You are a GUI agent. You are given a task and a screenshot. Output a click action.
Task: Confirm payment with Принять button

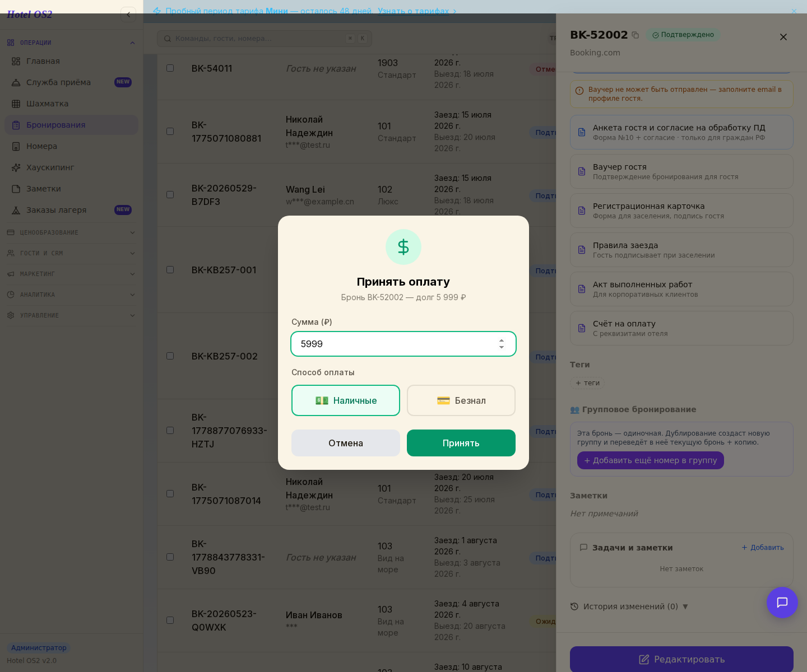[x=461, y=443]
